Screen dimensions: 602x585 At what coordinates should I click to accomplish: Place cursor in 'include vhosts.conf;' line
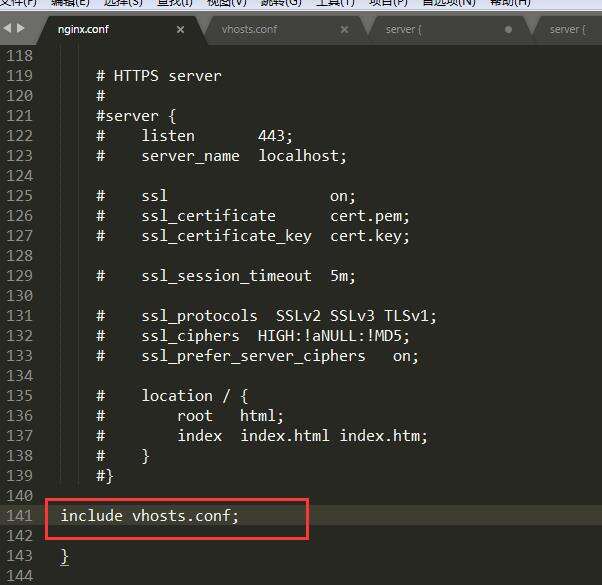tap(150, 515)
